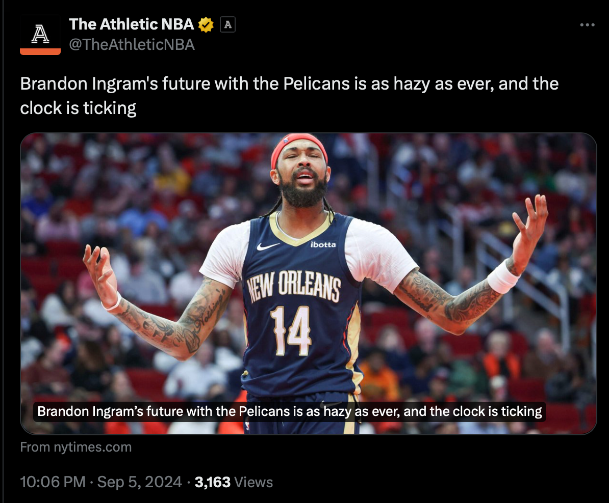Click the number 14 on the jersey
609x503 pixels.
pyautogui.click(x=291, y=331)
